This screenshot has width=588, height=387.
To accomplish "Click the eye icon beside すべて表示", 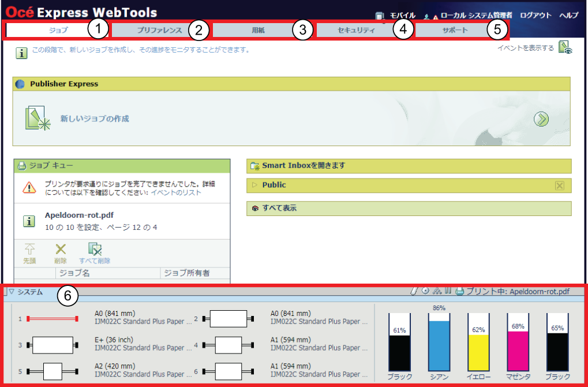I will click(x=256, y=209).
